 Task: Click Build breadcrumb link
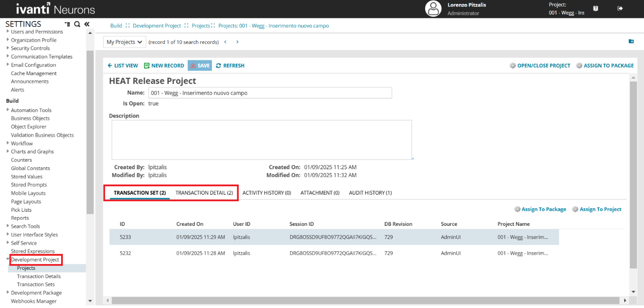pos(116,26)
